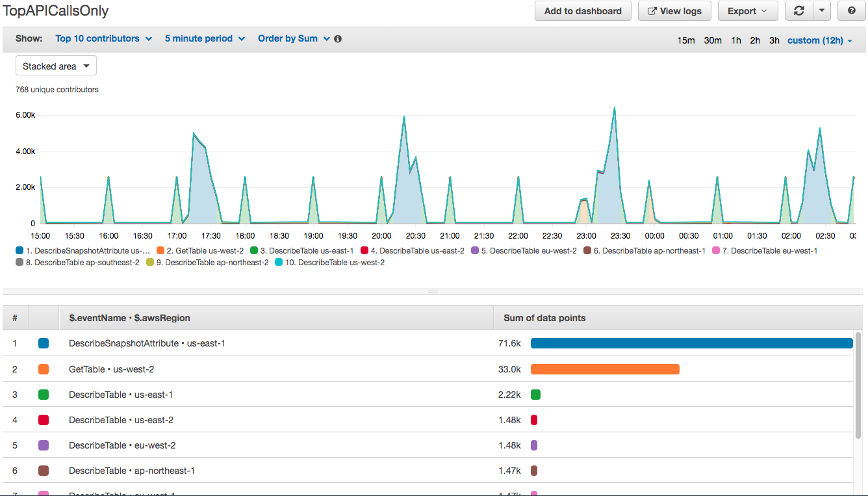
Task: Click the resize handle between chart and table
Action: tap(433, 292)
